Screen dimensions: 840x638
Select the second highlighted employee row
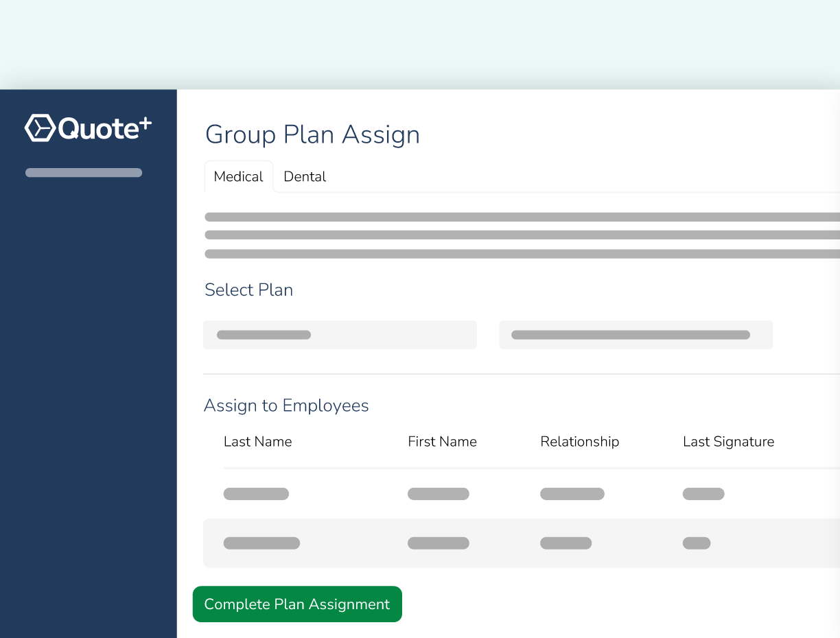coord(480,543)
